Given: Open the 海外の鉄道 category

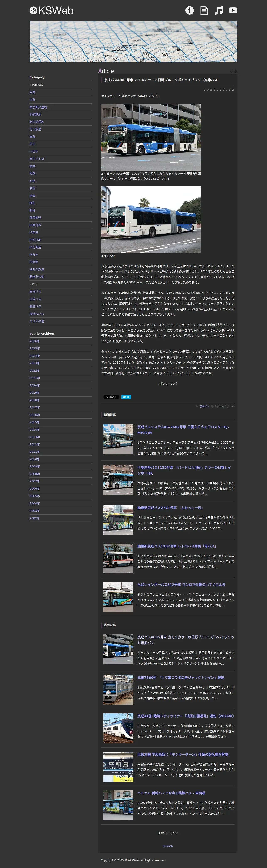Looking at the screenshot, I should [x=37, y=270].
